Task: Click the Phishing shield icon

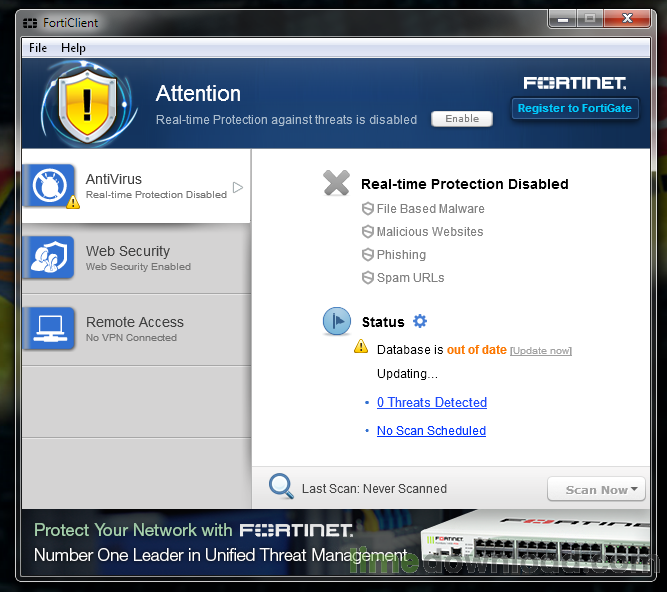Action: point(368,255)
